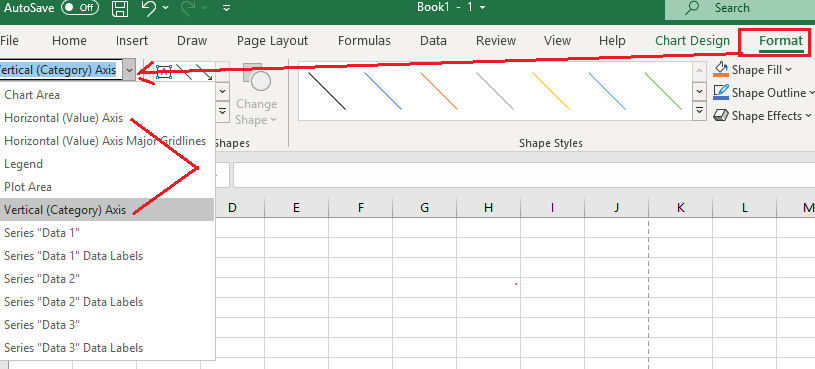
Task: Switch to the Home tab
Action: 69,41
